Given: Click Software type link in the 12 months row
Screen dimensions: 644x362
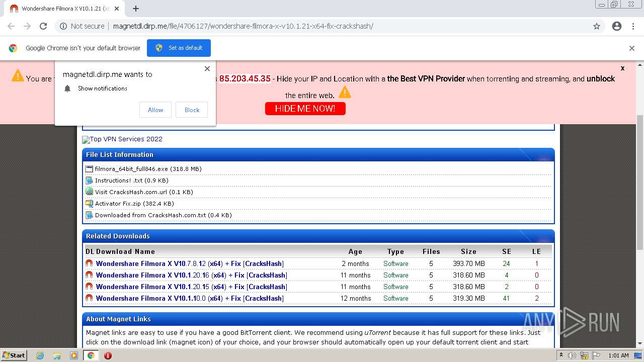Looking at the screenshot, I should coord(396,298).
